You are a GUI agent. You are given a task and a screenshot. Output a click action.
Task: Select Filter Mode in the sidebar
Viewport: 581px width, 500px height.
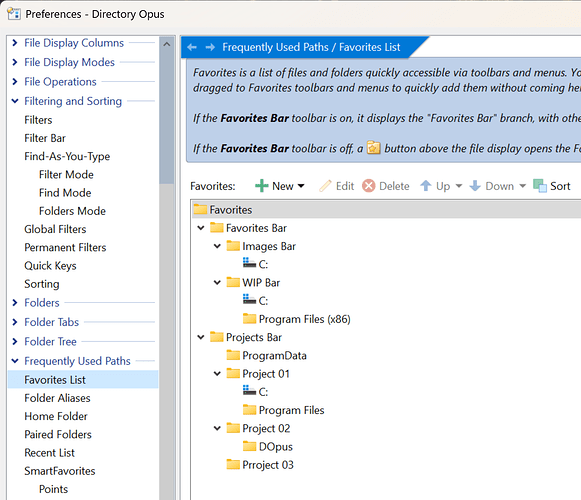coord(66,174)
